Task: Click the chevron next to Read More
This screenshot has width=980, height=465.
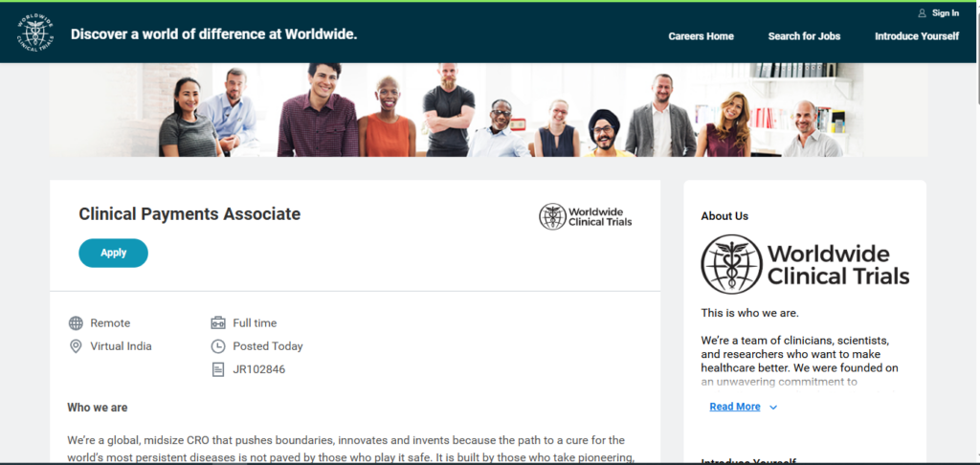Action: click(773, 408)
